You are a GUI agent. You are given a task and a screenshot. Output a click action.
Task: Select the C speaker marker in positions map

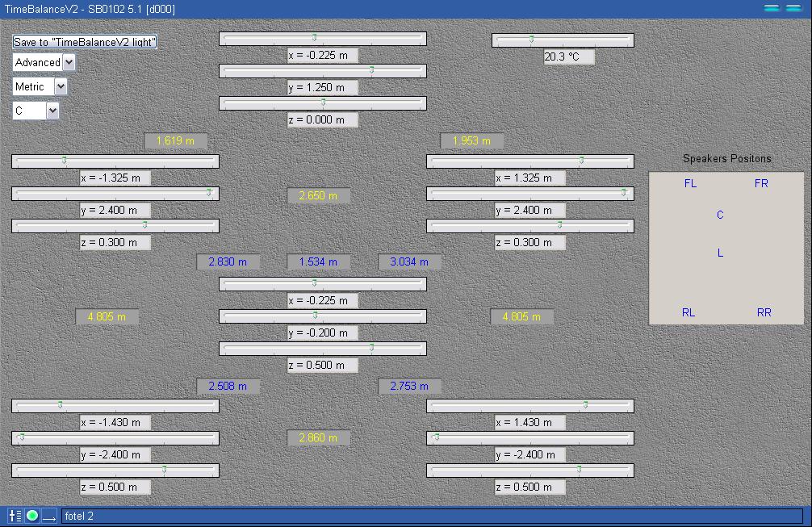[x=720, y=215]
